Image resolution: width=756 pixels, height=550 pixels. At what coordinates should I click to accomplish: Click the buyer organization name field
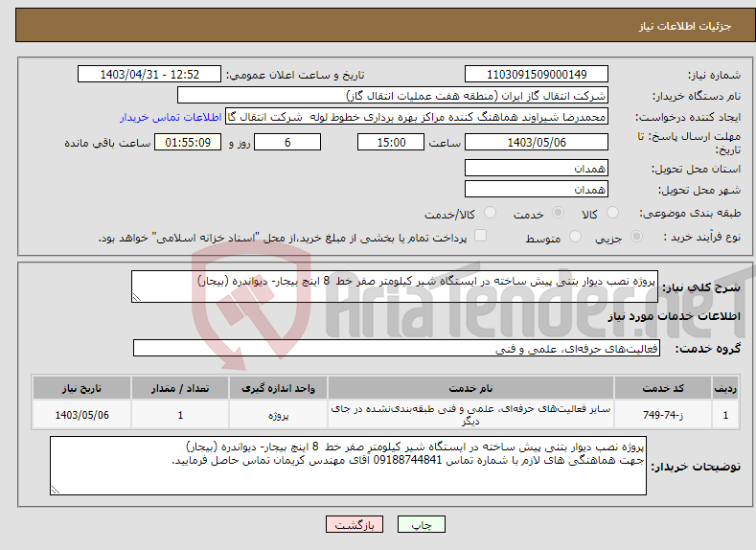tap(393, 96)
